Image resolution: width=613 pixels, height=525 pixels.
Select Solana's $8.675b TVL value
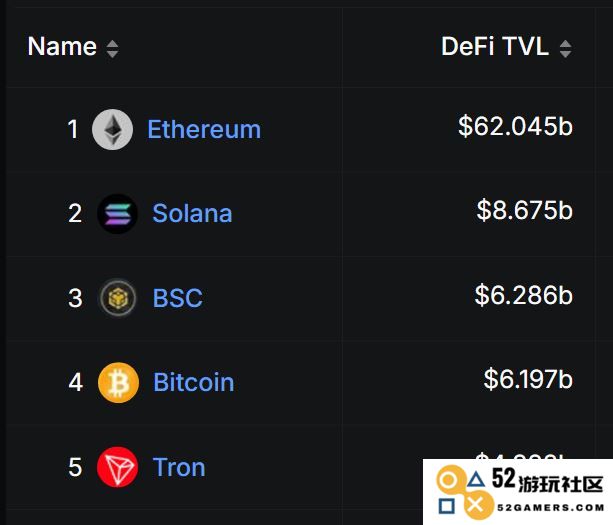click(525, 210)
